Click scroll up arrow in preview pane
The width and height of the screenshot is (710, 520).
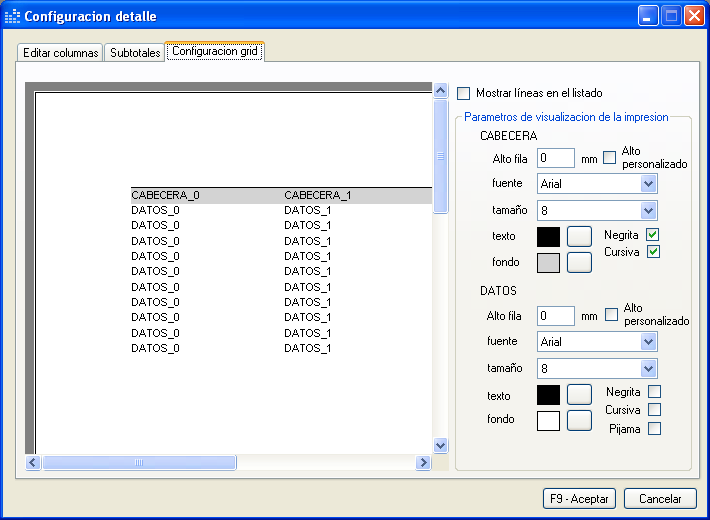point(440,90)
